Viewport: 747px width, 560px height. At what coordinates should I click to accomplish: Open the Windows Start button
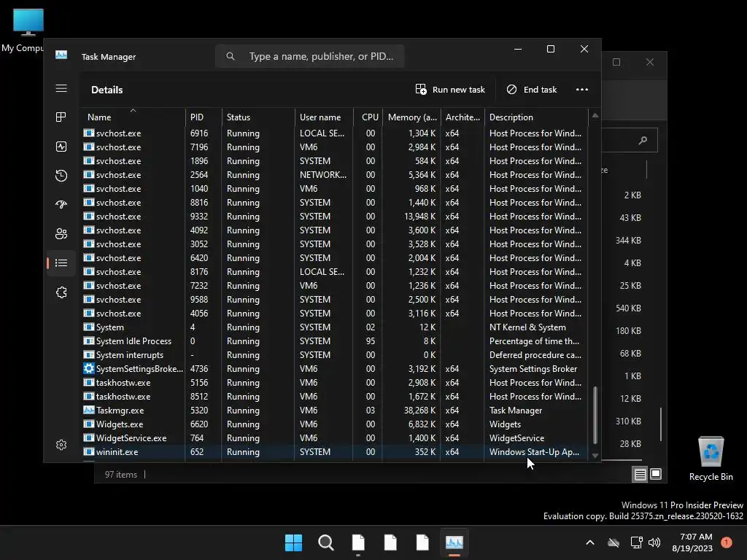click(x=293, y=542)
